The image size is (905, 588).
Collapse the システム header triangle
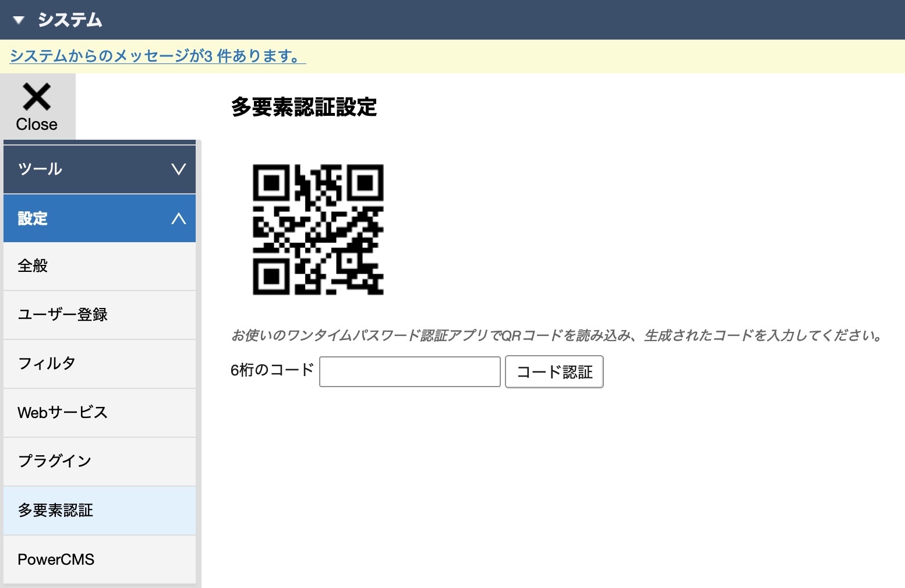tap(19, 20)
